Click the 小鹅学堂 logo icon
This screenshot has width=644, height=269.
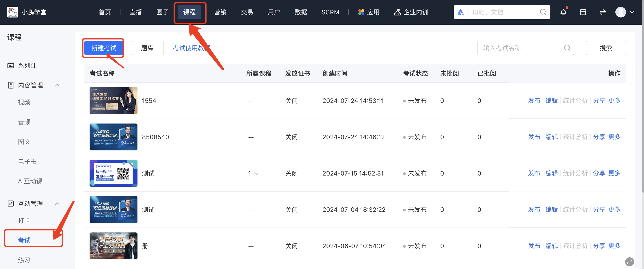(12, 12)
